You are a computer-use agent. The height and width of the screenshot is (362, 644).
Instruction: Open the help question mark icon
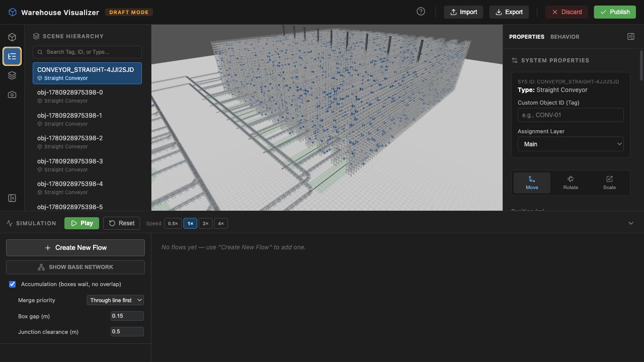click(x=421, y=12)
